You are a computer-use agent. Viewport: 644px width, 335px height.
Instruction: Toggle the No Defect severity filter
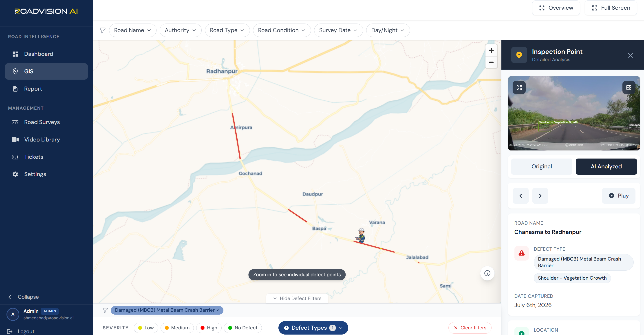click(x=243, y=328)
